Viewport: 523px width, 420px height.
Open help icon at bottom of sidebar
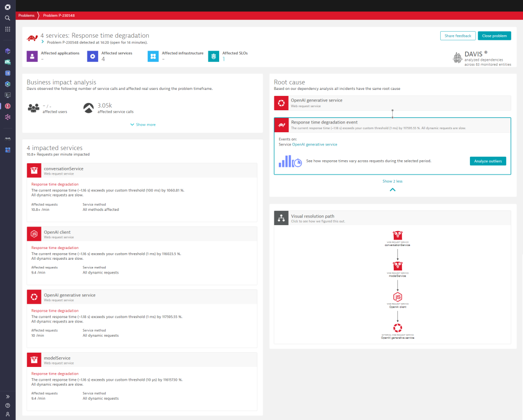[7, 406]
